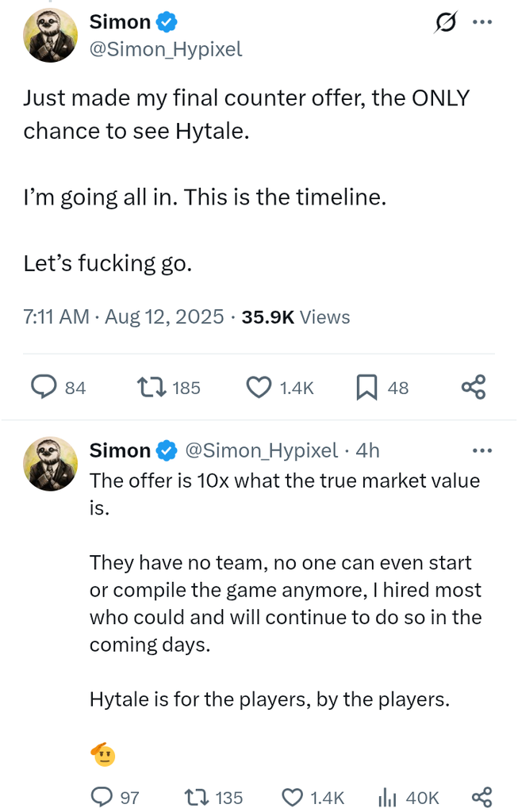Click the 7:11 AM Aug 12, 2025 timestamp

pyautogui.click(x=124, y=317)
